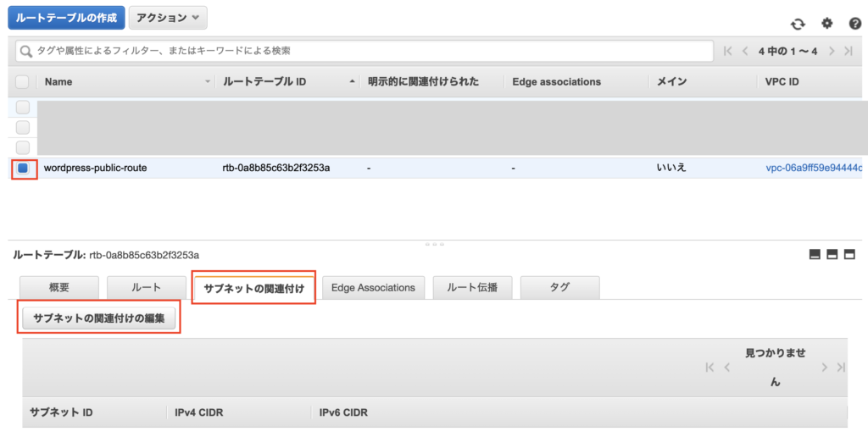
Task: Click the ルートテーブルの作成 button
Action: [66, 18]
